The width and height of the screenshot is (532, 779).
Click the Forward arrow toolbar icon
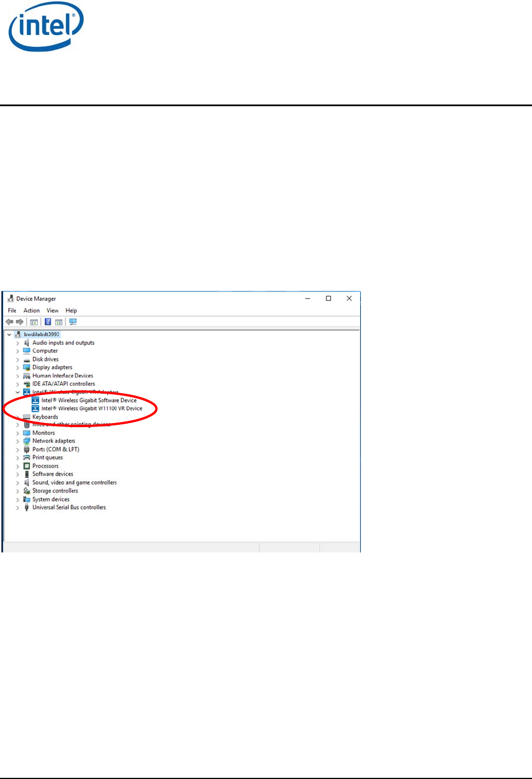click(x=20, y=322)
